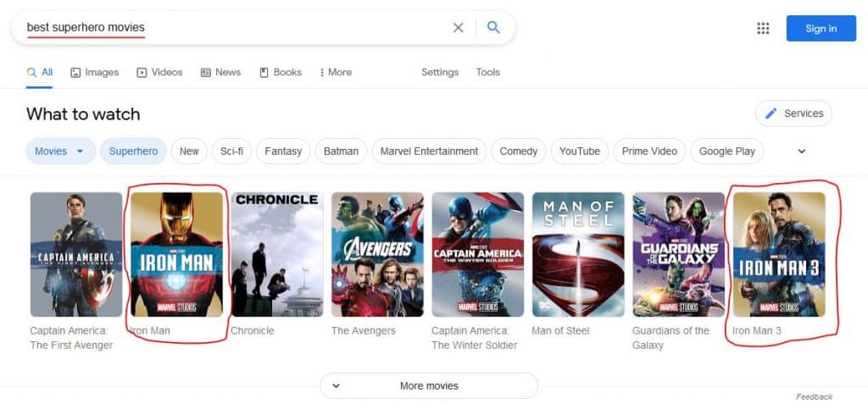This screenshot has width=868, height=409.
Task: Open the Books search tab
Action: (x=280, y=72)
